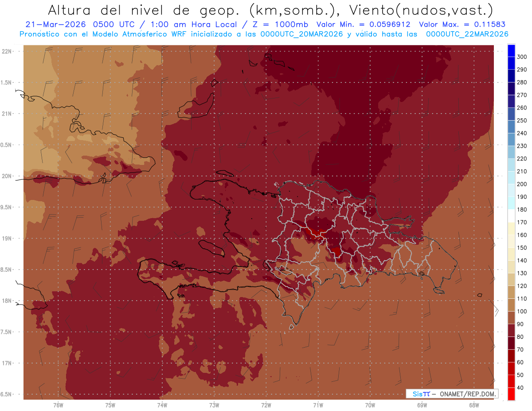
Task: Click the WRF forecast model subtitle line
Action: [x=264, y=34]
